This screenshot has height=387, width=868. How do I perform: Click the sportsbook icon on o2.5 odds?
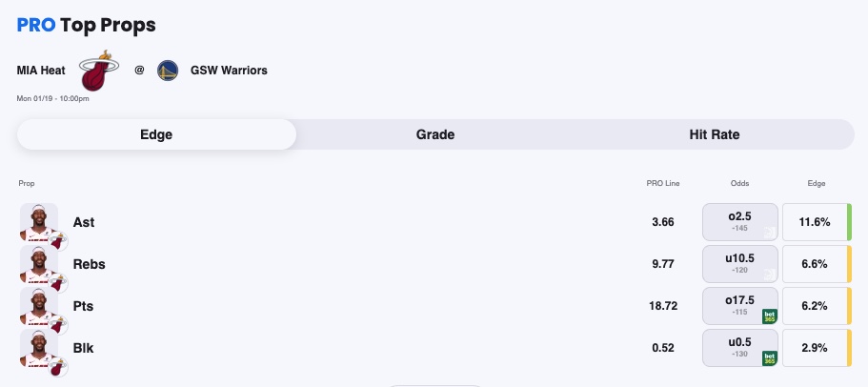pyautogui.click(x=769, y=232)
